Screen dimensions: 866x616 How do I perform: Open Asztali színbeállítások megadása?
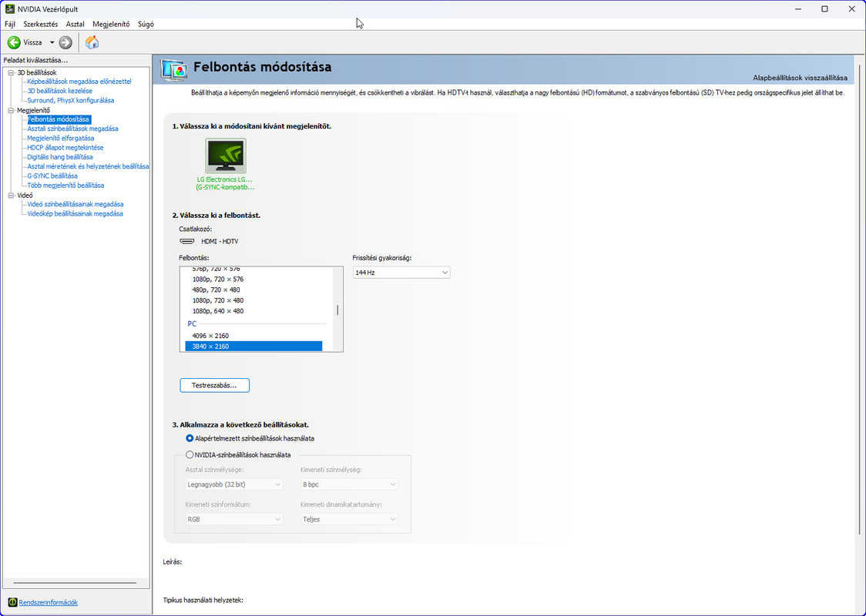(x=73, y=129)
